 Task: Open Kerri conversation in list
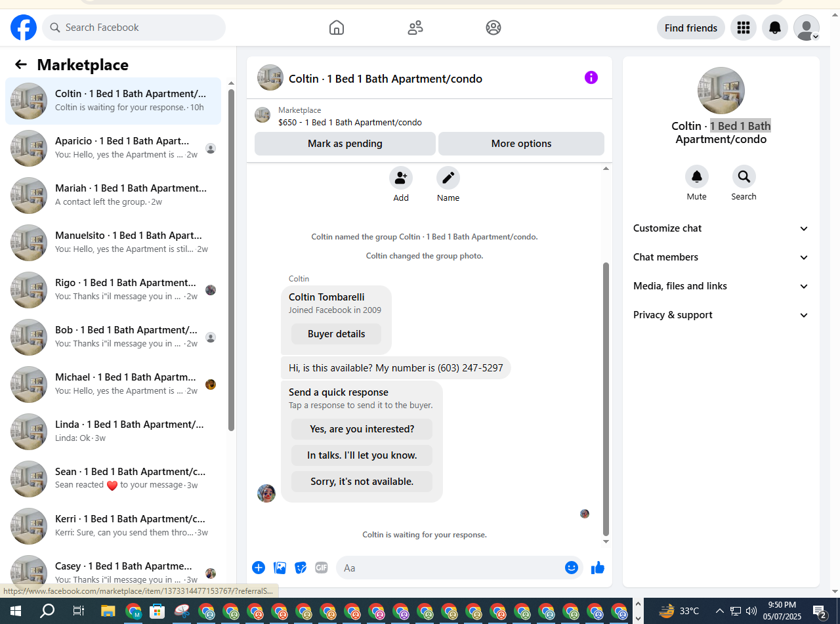coord(113,526)
